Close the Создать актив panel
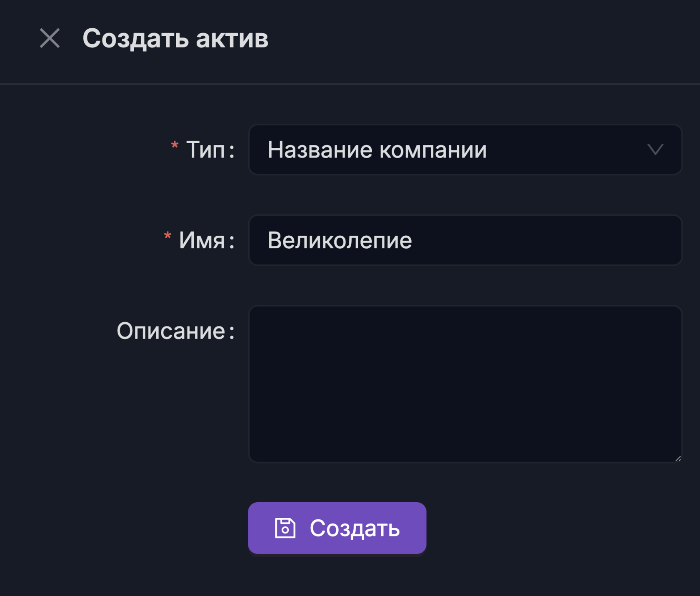Image resolution: width=700 pixels, height=596 pixels. click(50, 38)
